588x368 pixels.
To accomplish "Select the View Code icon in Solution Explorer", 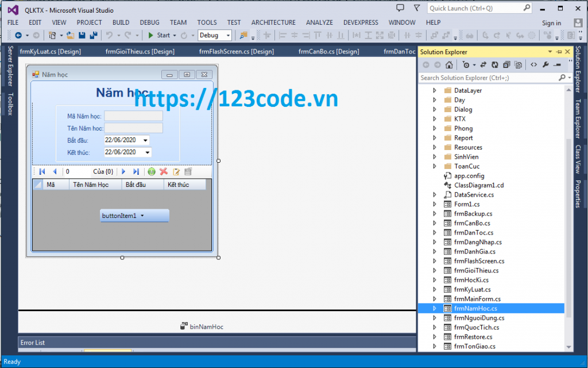I will point(534,64).
